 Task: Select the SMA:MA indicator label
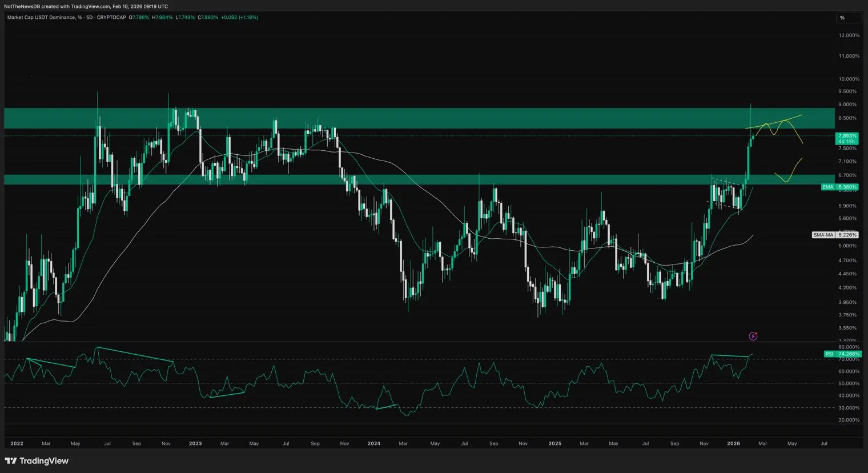point(823,235)
